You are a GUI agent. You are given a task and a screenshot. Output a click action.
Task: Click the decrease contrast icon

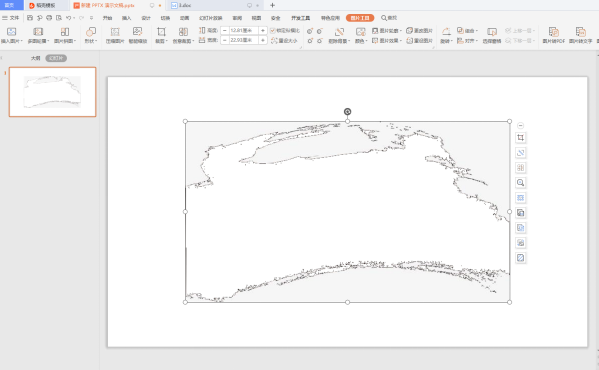(319, 31)
